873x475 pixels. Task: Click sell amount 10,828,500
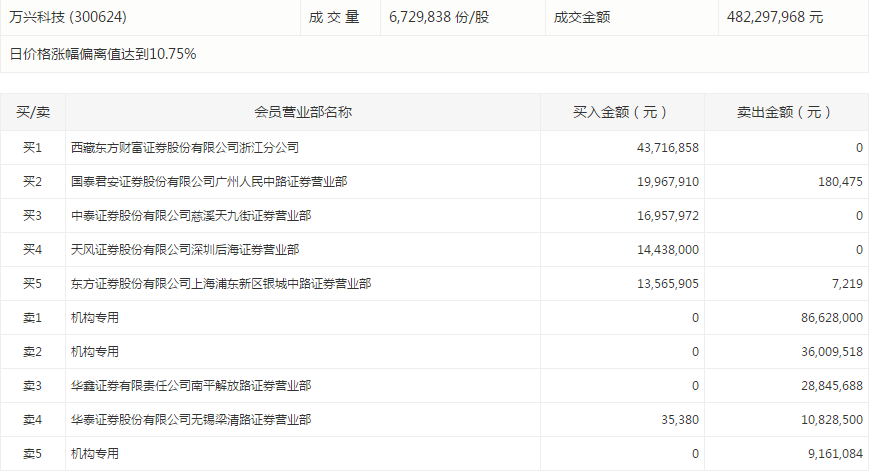click(832, 419)
